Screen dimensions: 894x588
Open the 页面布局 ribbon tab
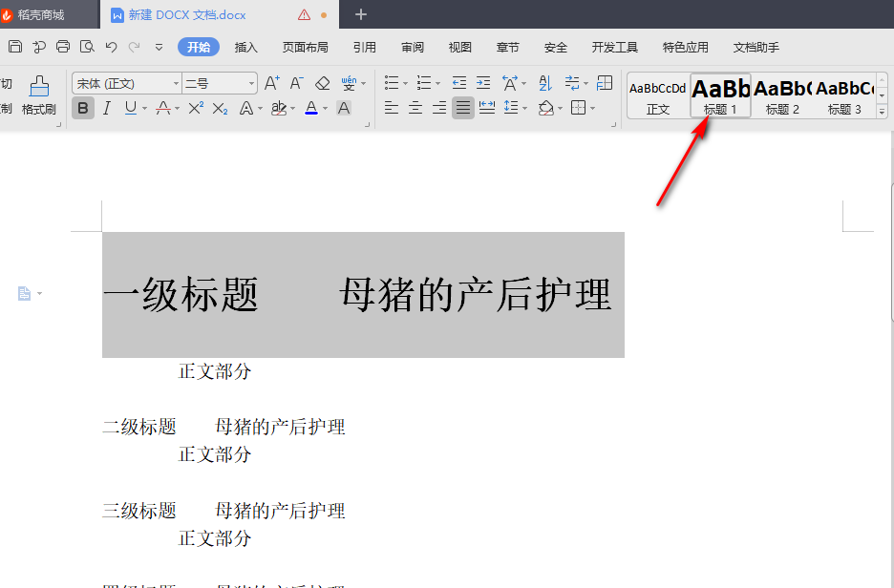click(305, 48)
